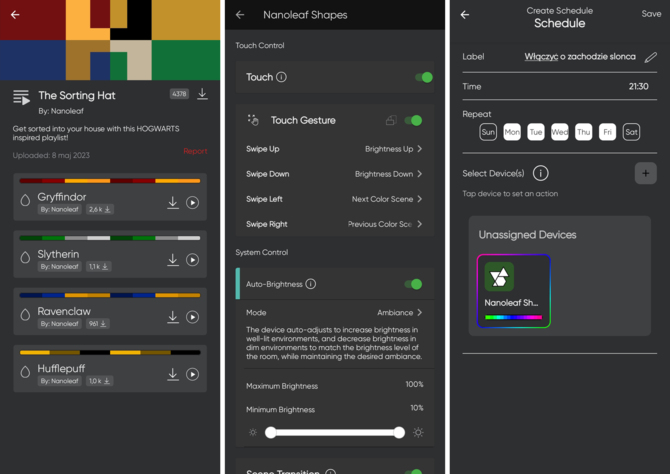670x474 pixels.
Task: Show info about Touch control
Action: 281,77
